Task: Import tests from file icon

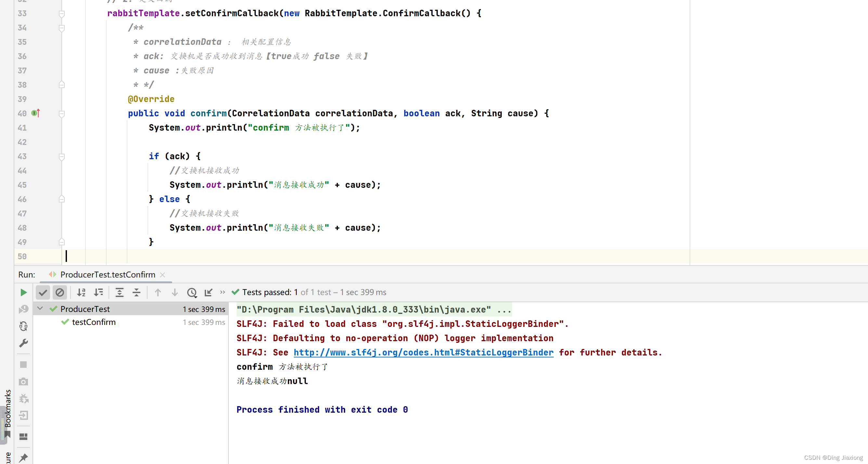Action: pos(209,292)
